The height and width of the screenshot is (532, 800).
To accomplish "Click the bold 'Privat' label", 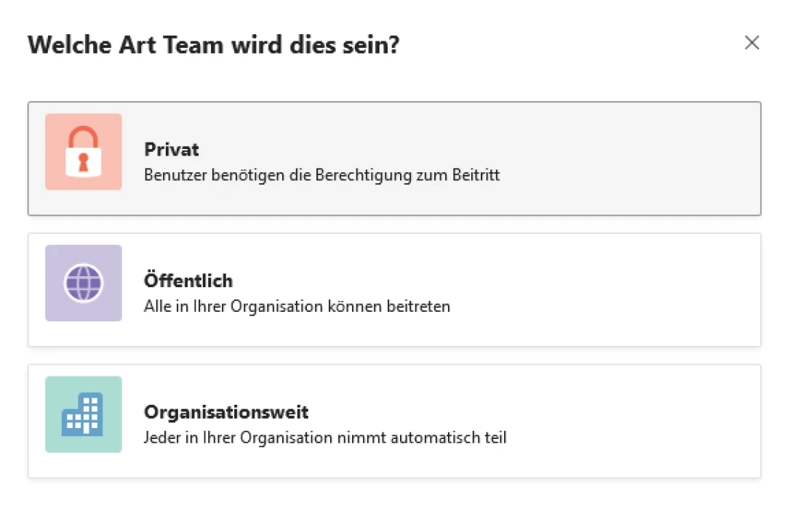I will [172, 150].
